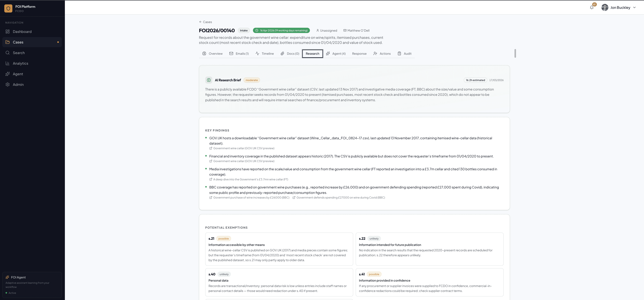
Task: Open the Search page from the sidebar
Action: coord(19,53)
